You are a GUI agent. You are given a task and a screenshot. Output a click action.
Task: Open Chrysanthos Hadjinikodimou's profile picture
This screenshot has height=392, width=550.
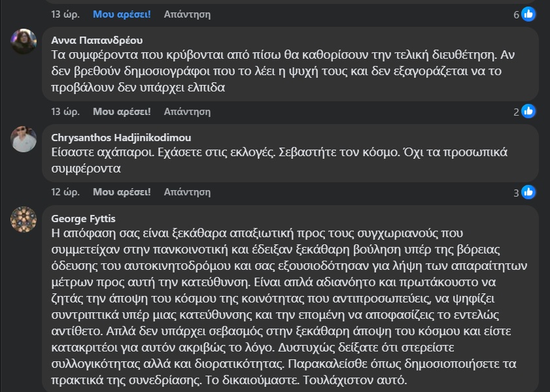click(24, 139)
